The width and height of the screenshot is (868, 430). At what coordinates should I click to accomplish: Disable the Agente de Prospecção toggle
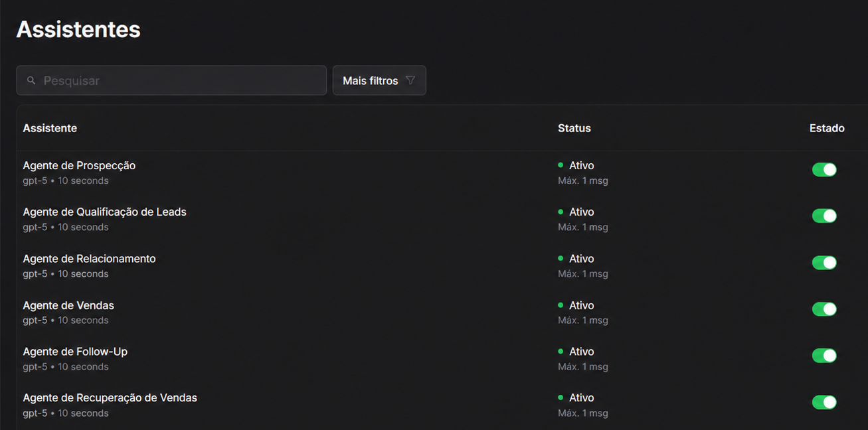click(x=824, y=169)
